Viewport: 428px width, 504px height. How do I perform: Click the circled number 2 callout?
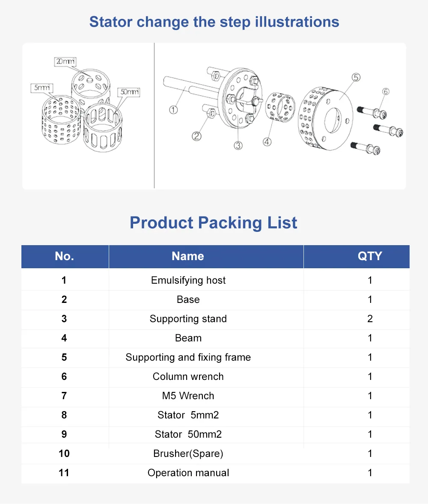196,136
